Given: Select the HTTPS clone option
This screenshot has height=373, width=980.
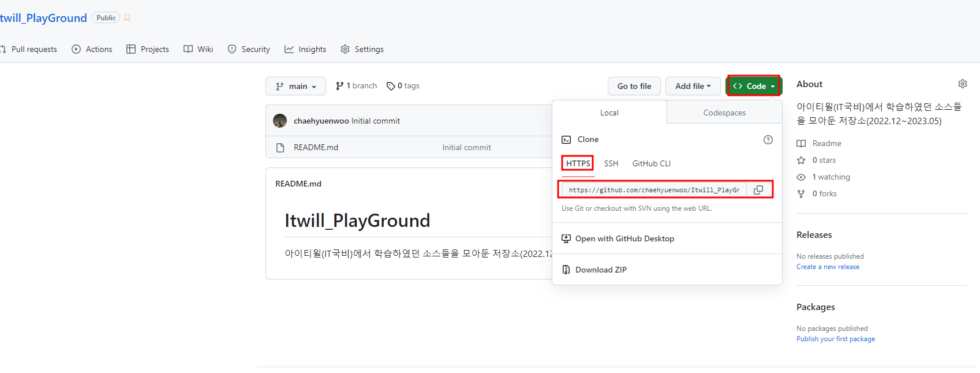Looking at the screenshot, I should (x=578, y=163).
